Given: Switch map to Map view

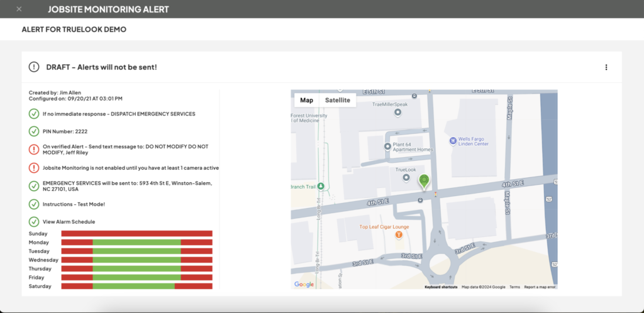Looking at the screenshot, I should pos(306,100).
